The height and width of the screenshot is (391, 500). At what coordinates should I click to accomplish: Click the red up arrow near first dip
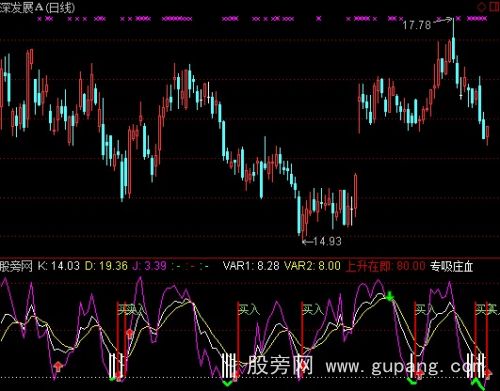click(x=58, y=366)
